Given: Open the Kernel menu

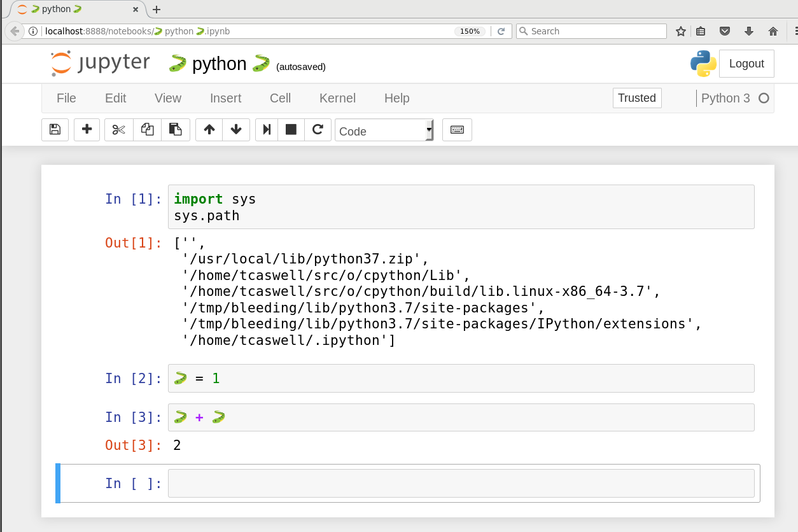Looking at the screenshot, I should coord(337,98).
